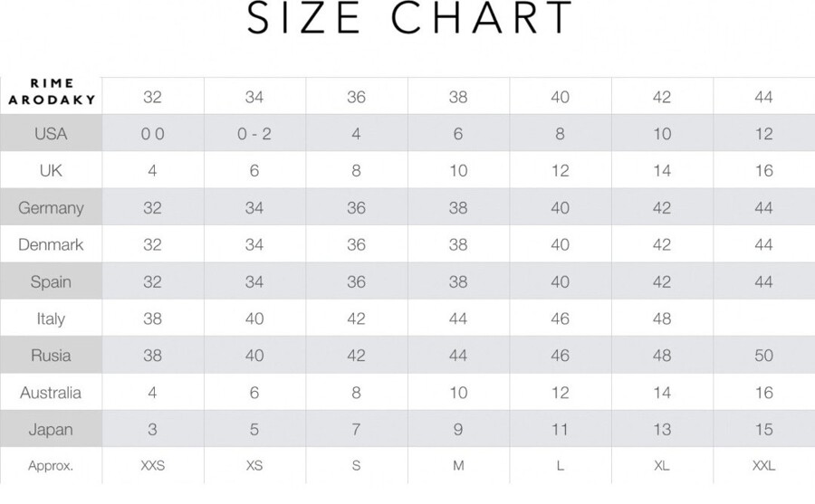
Task: Click the Australia row label
Action: pyautogui.click(x=51, y=393)
